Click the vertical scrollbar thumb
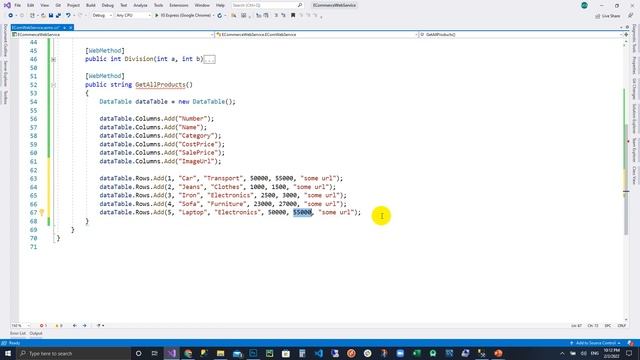The image size is (640, 360). pyautogui.click(x=626, y=180)
